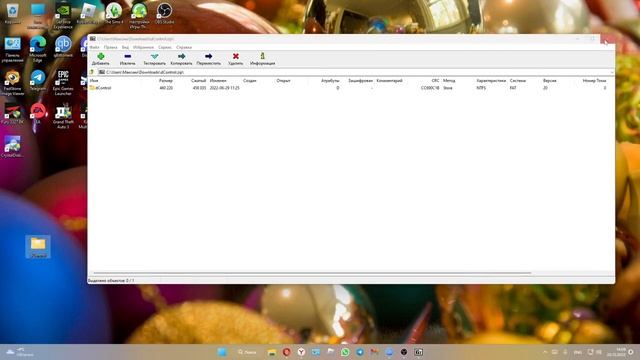The height and width of the screenshot is (360, 640).
Task: Sort by the Система column header
Action: point(518,81)
